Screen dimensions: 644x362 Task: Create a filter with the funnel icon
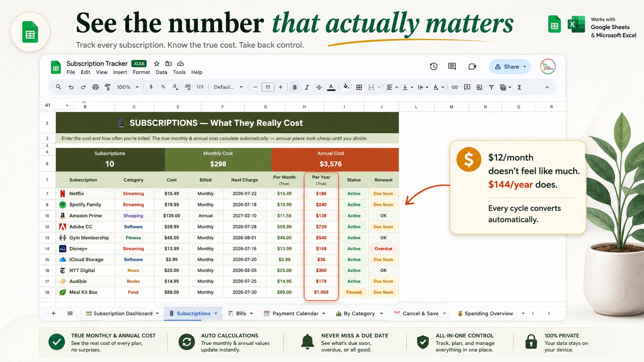coord(491,87)
